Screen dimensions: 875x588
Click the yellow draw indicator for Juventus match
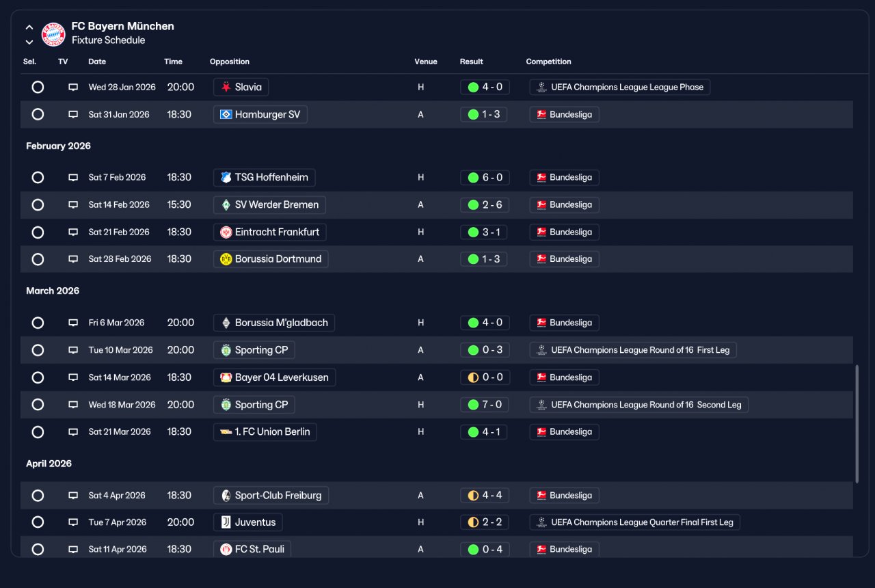coord(473,522)
